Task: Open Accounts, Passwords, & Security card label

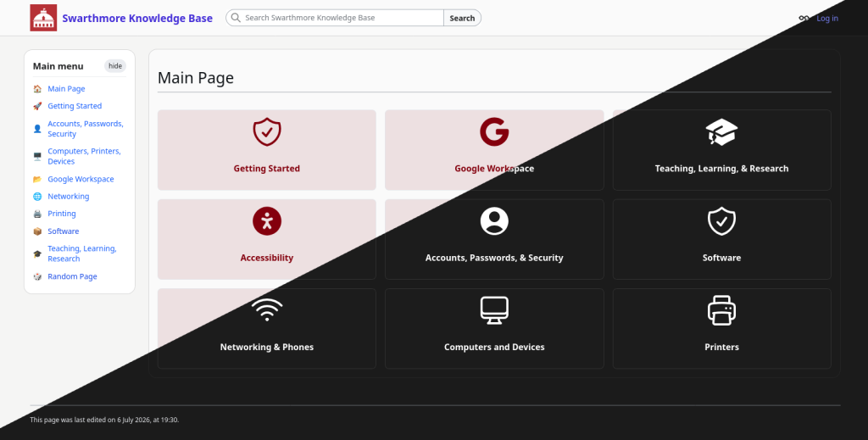Action: tap(494, 258)
